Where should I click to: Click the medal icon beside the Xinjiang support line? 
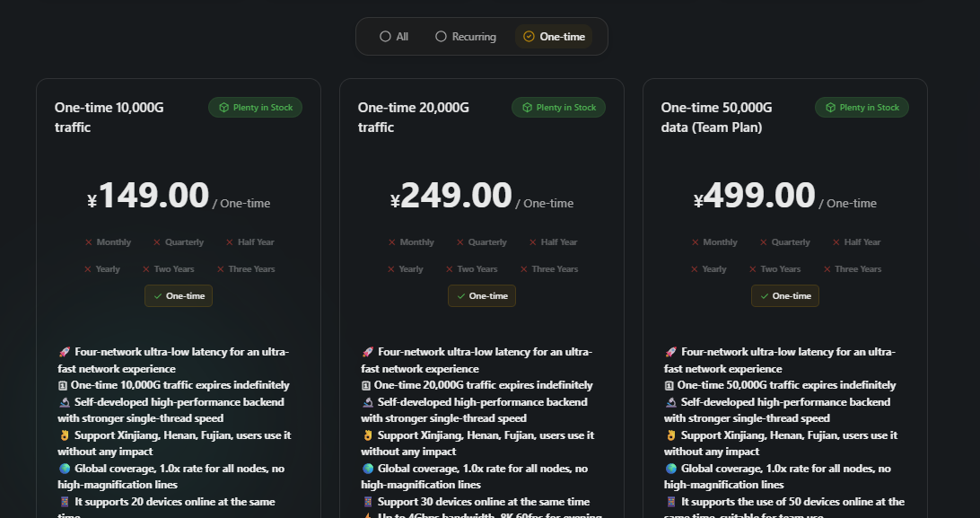(64, 435)
